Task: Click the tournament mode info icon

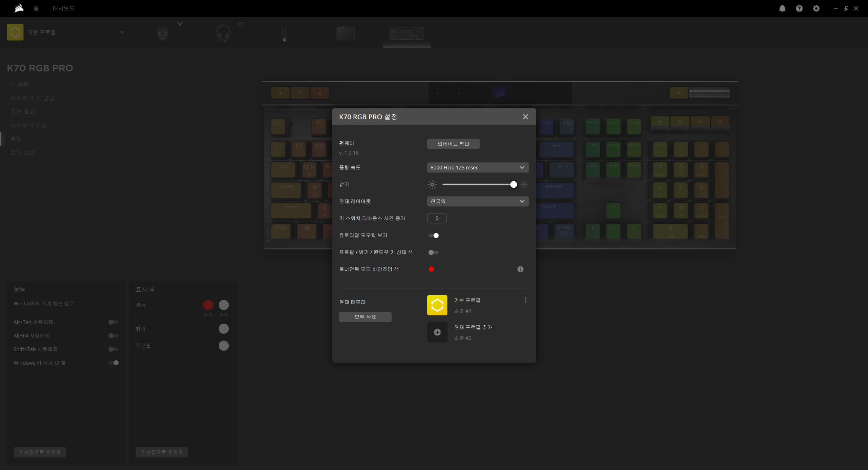Action: (520, 269)
